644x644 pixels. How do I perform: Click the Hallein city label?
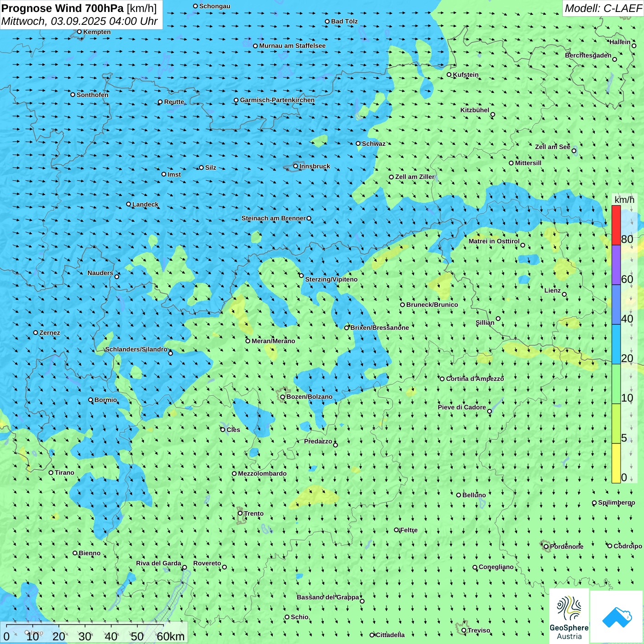pyautogui.click(x=620, y=42)
